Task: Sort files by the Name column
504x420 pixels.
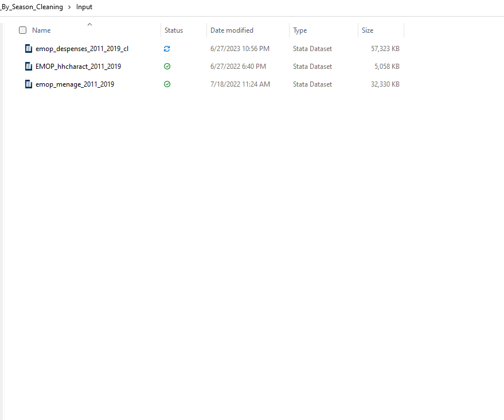Action: (41, 30)
